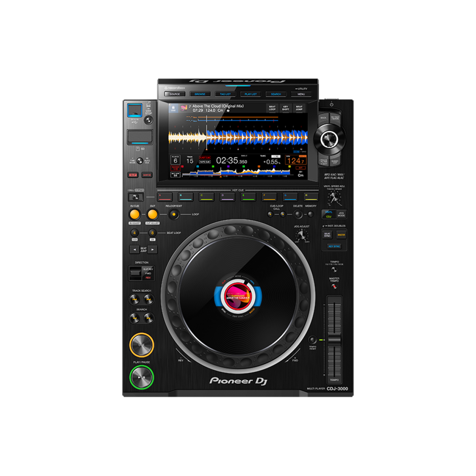Open the SEARCH function

coord(276,94)
